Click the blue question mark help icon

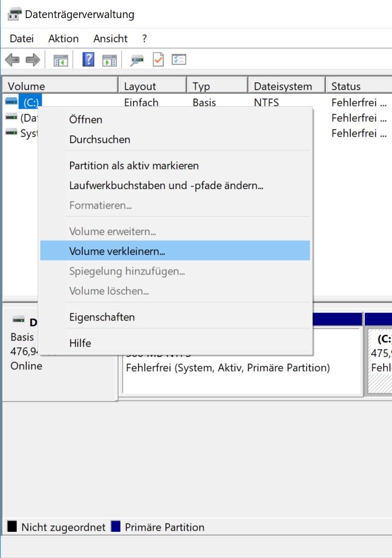point(89,60)
